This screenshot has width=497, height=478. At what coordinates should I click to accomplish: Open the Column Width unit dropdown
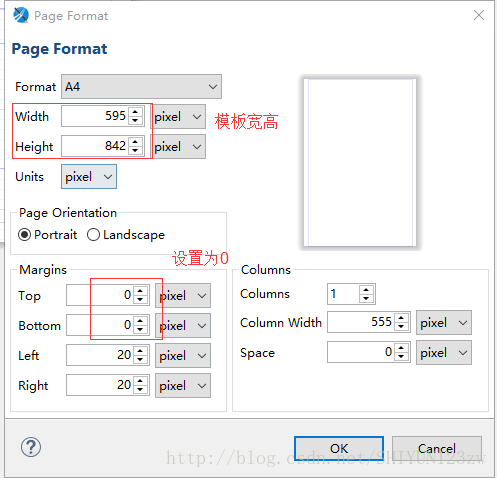pyautogui.click(x=444, y=323)
